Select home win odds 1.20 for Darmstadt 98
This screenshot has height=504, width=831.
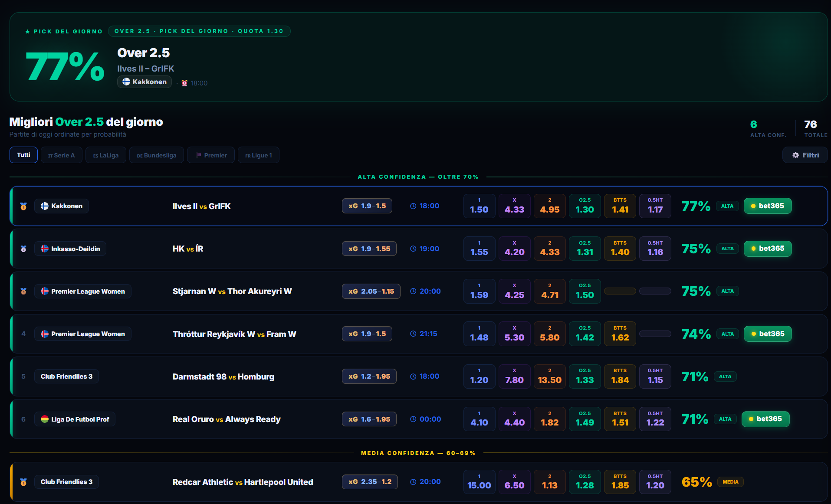(479, 376)
